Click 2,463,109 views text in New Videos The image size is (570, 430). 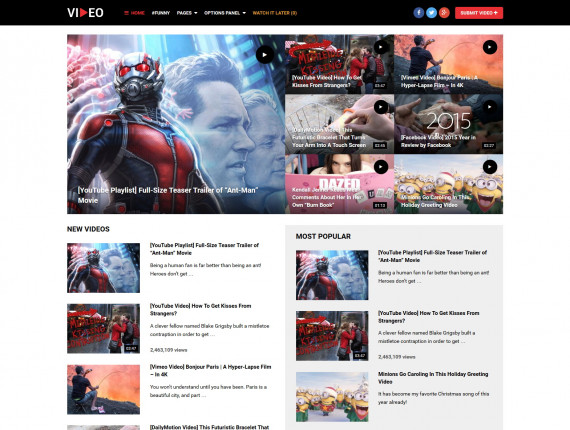168,350
